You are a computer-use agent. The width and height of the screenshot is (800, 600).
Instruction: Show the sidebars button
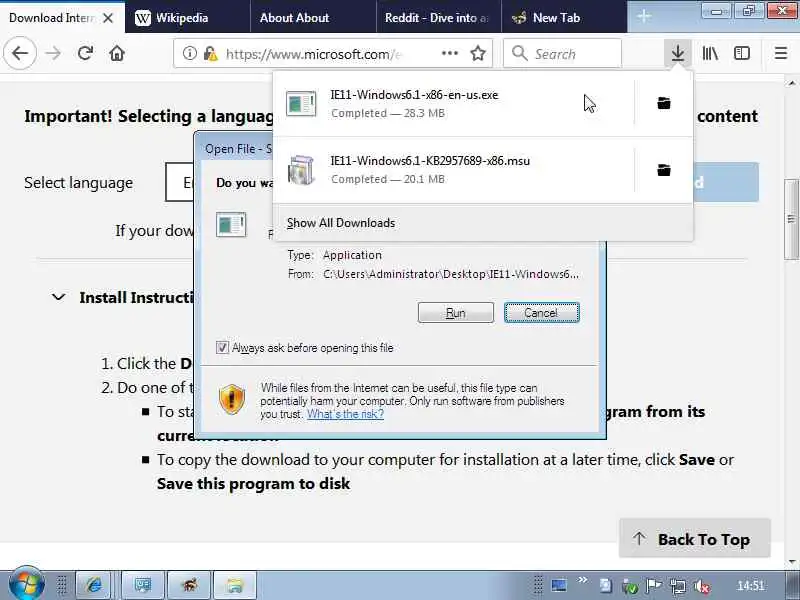click(742, 53)
